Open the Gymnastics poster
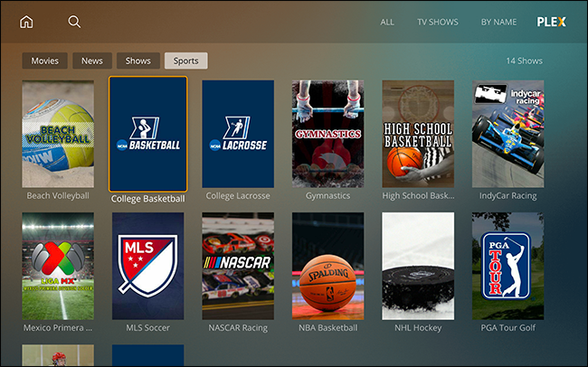 (328, 134)
